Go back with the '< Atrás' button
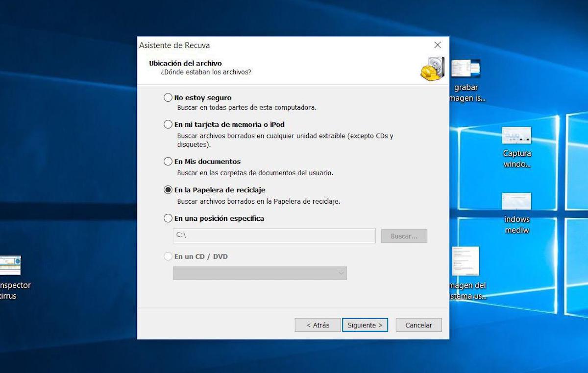588x373 pixels. click(x=318, y=325)
